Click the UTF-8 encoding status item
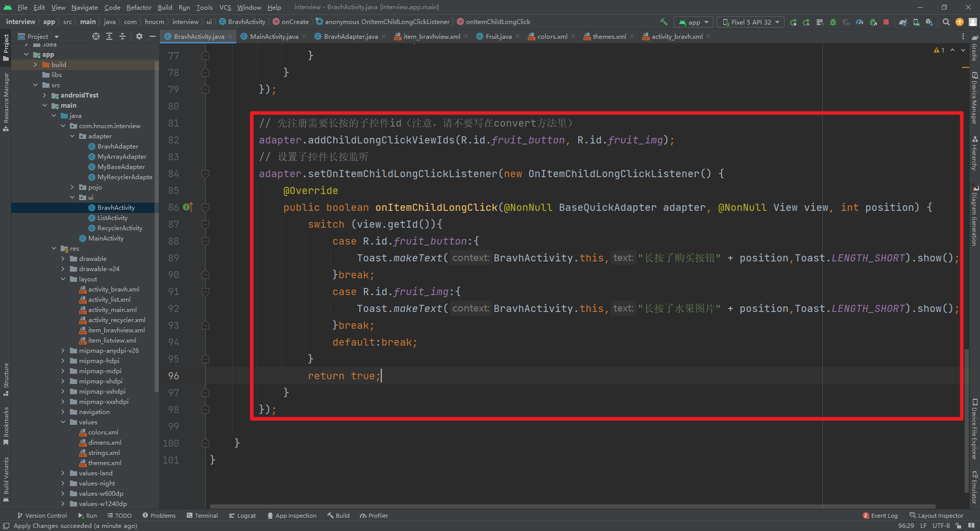 [941, 526]
